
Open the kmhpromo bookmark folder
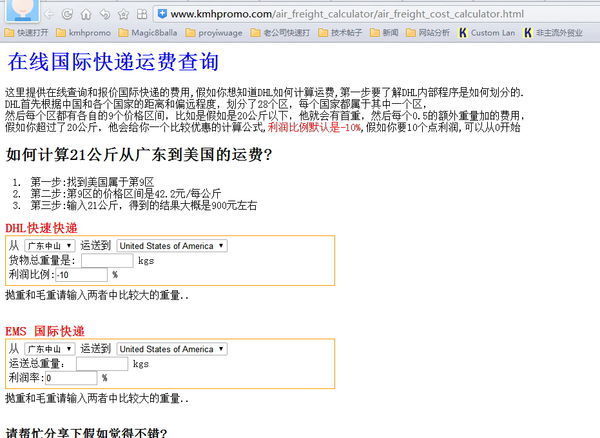(83, 33)
